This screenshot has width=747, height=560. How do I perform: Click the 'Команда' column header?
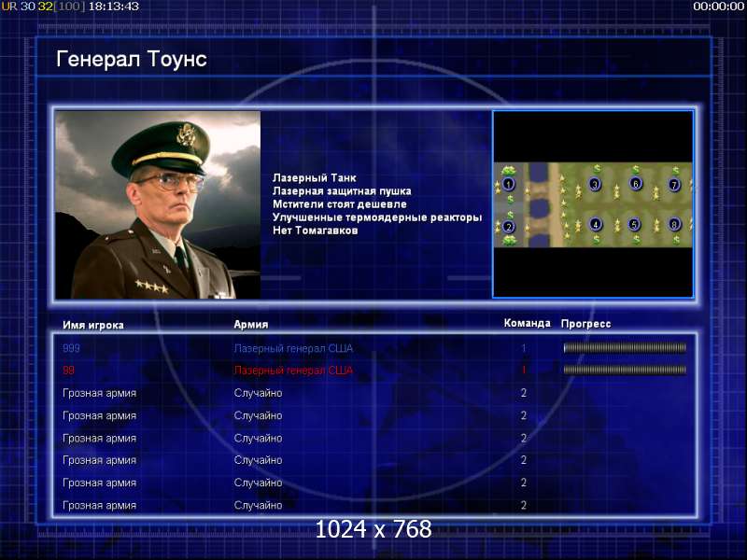tap(527, 323)
